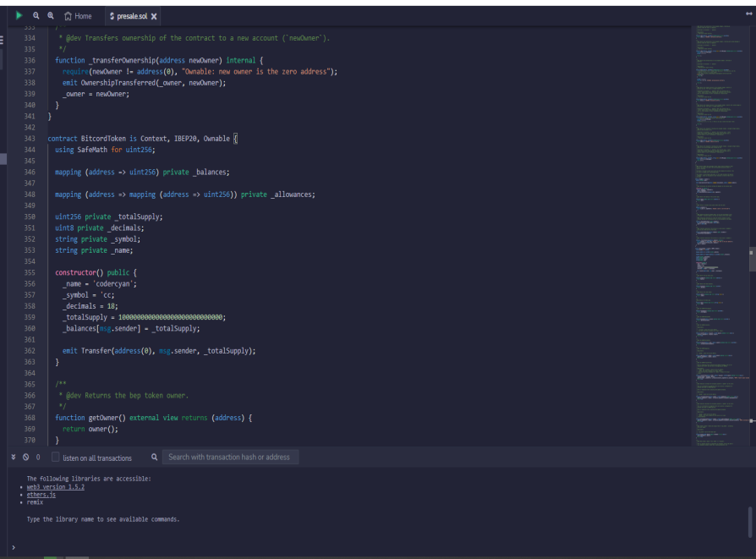The height and width of the screenshot is (559, 756).
Task: Collapse the terminal with the double chevron
Action: [x=13, y=458]
